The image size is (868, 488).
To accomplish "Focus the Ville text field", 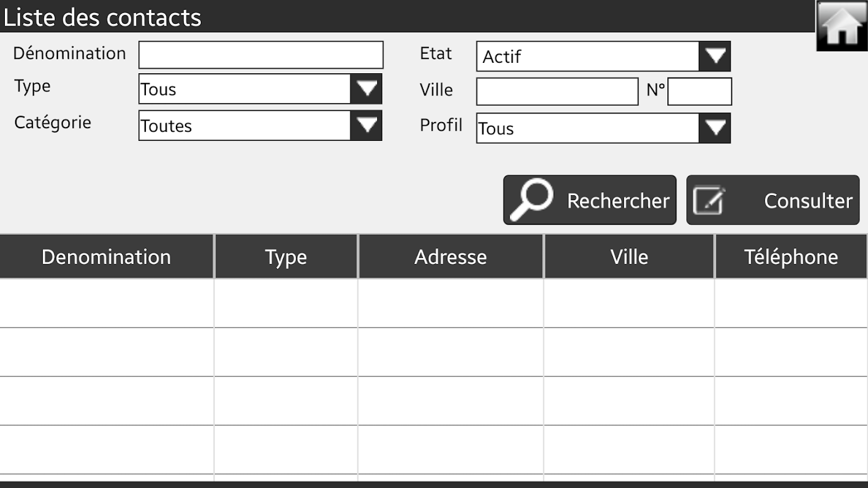I will click(x=557, y=91).
